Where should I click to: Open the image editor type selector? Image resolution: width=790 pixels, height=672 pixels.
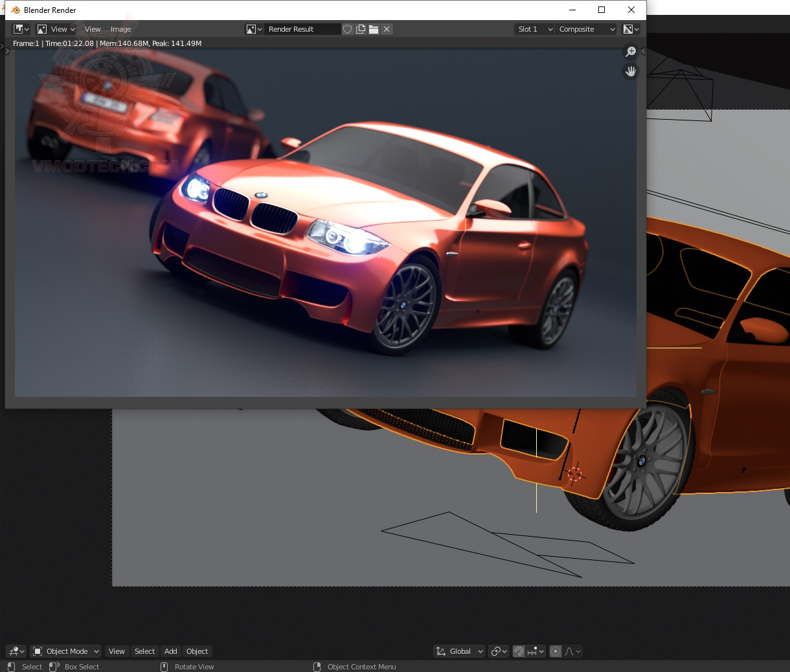[21, 29]
